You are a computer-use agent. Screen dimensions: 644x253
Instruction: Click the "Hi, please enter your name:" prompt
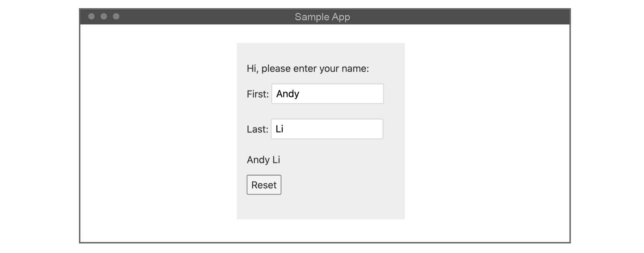(307, 69)
